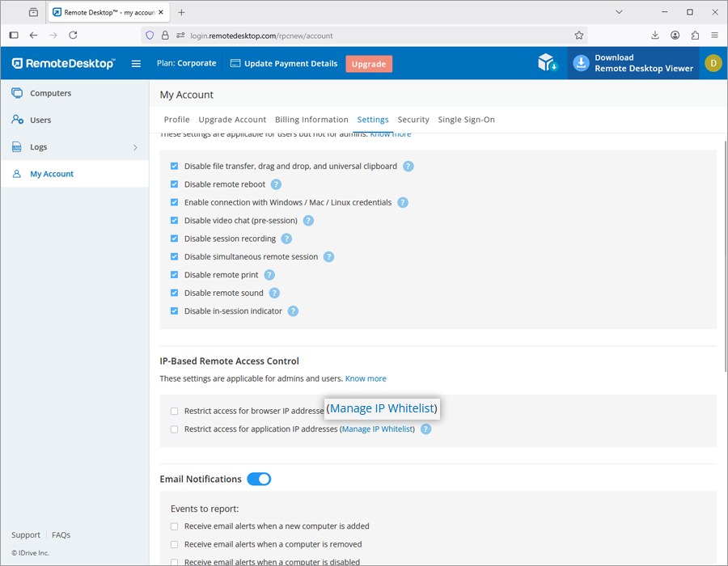Viewport: 728px width, 566px height.
Task: Click help icon beside Disable session recording
Action: [x=286, y=239]
